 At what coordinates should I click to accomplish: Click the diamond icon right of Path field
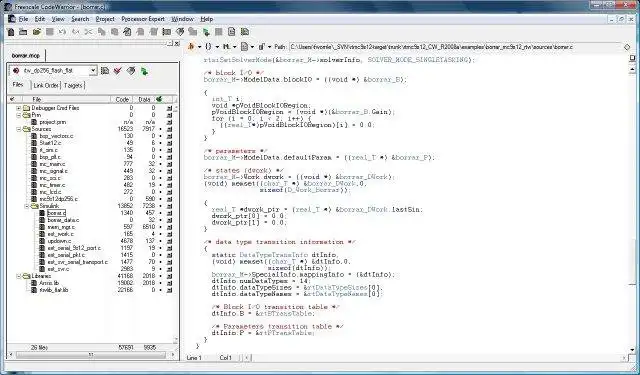click(627, 47)
